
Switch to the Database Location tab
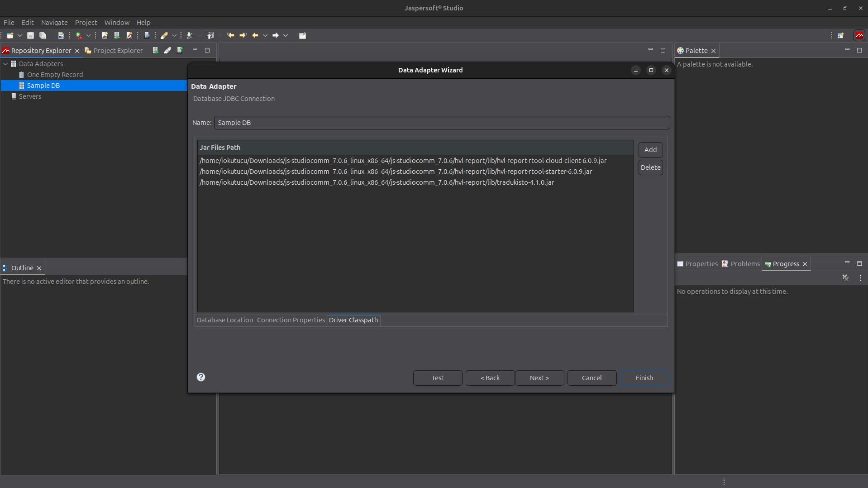pyautogui.click(x=225, y=320)
